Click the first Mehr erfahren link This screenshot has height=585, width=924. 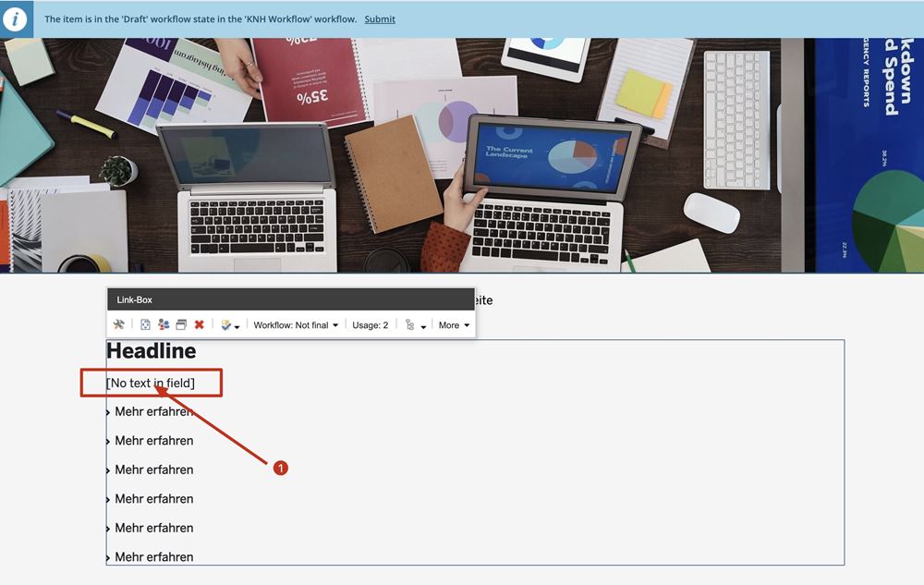[x=153, y=412]
